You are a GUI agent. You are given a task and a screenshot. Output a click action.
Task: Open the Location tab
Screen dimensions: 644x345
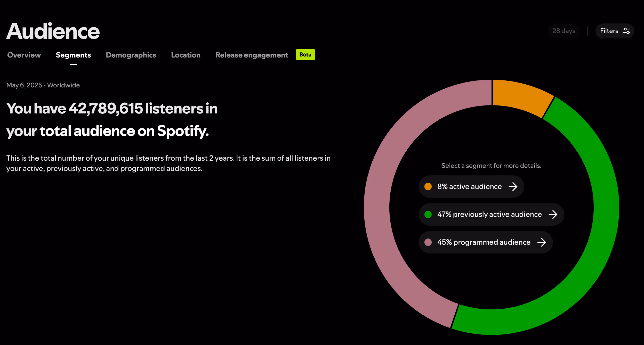coord(186,55)
